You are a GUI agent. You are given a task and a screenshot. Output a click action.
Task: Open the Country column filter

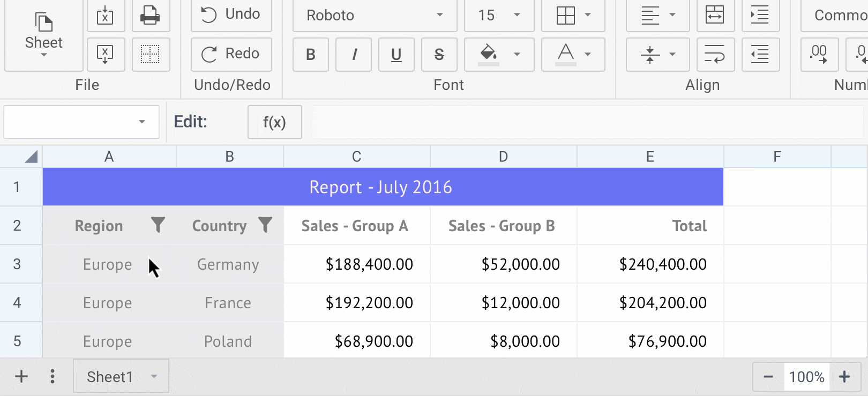click(265, 225)
